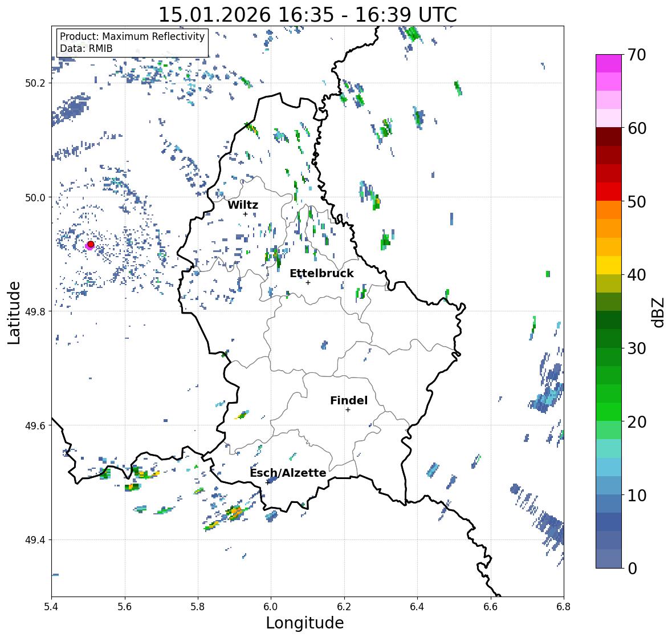The width and height of the screenshot is (672, 637).
Task: Click the colorbar tick label 40
Action: 637,275
